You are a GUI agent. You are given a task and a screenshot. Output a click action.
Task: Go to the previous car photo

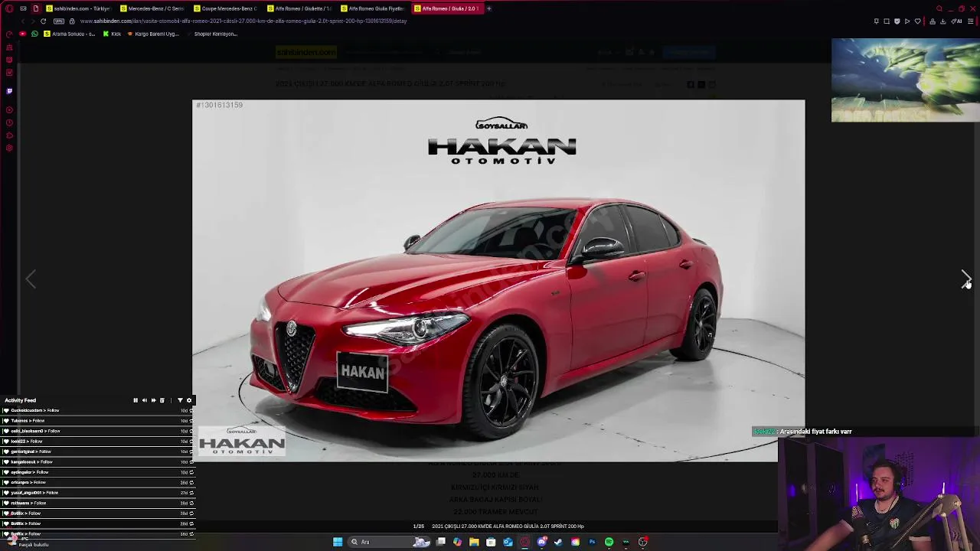coord(31,279)
